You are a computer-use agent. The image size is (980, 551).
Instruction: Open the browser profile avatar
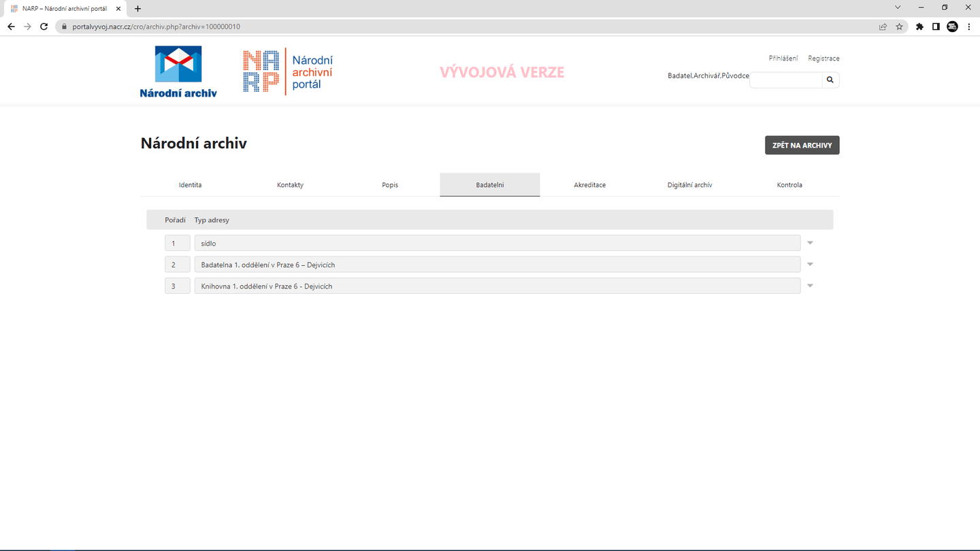[x=952, y=27]
